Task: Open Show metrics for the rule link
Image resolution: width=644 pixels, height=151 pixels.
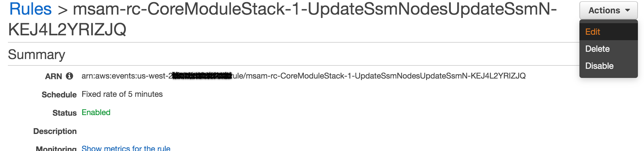Action: click(x=126, y=148)
